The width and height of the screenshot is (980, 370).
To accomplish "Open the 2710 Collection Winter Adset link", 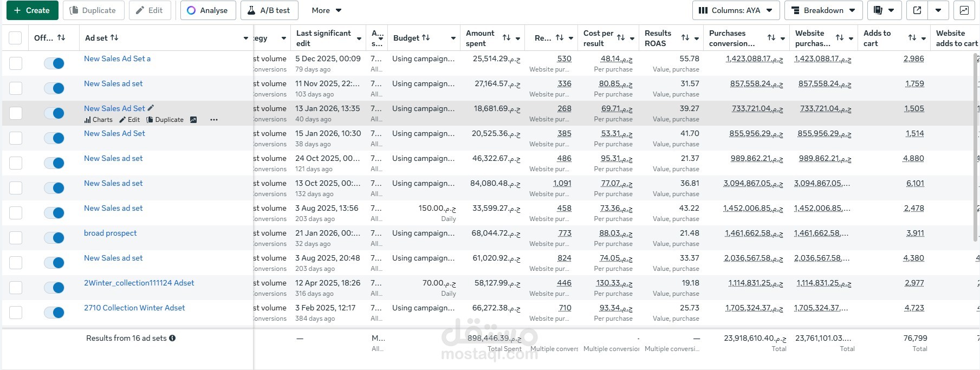I will pyautogui.click(x=134, y=308).
